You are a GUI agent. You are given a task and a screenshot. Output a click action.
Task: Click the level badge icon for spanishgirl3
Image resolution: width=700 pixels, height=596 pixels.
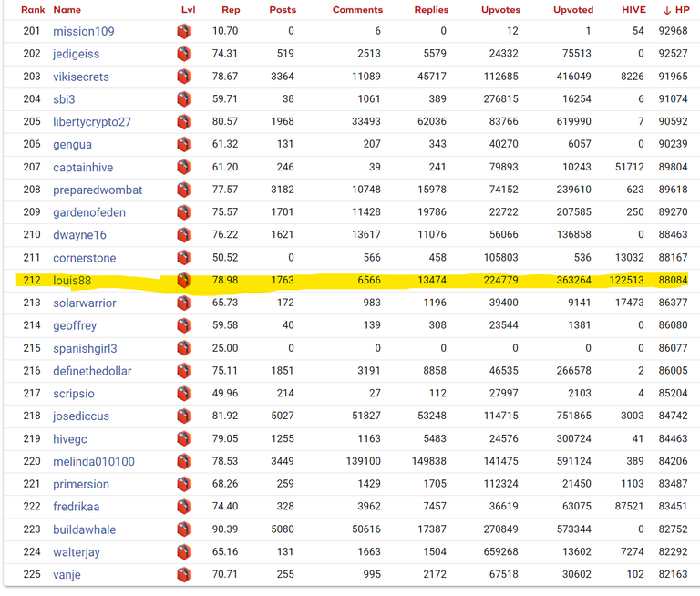(184, 348)
